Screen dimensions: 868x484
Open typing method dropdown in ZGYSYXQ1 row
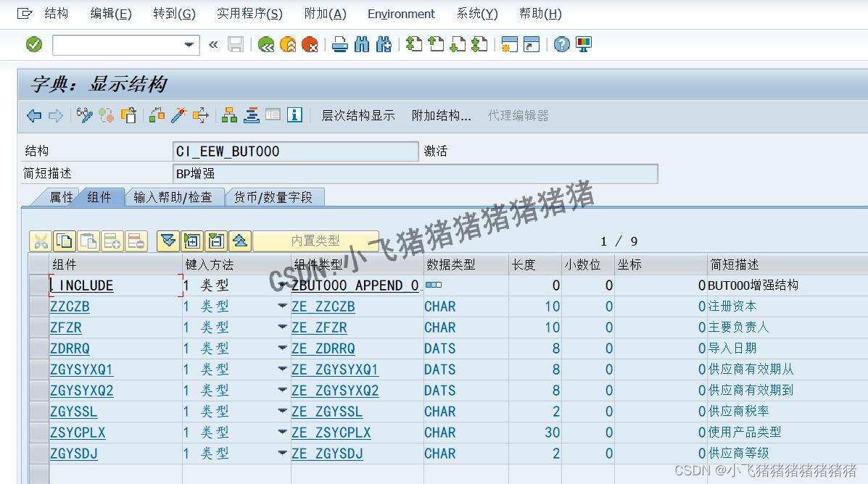click(x=282, y=369)
